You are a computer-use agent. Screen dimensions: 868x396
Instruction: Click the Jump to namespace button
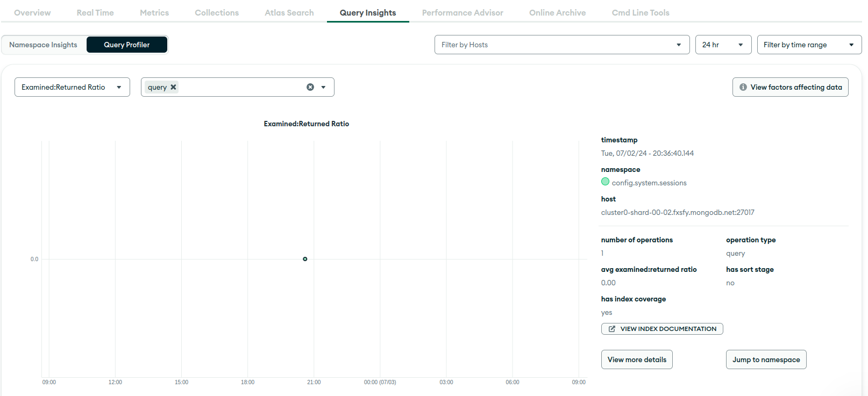click(766, 359)
